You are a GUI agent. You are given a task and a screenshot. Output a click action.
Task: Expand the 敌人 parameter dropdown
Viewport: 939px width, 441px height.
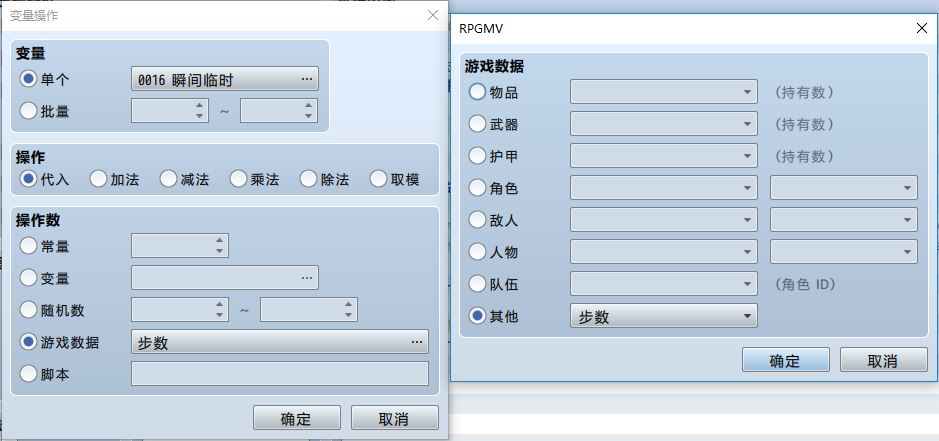844,220
